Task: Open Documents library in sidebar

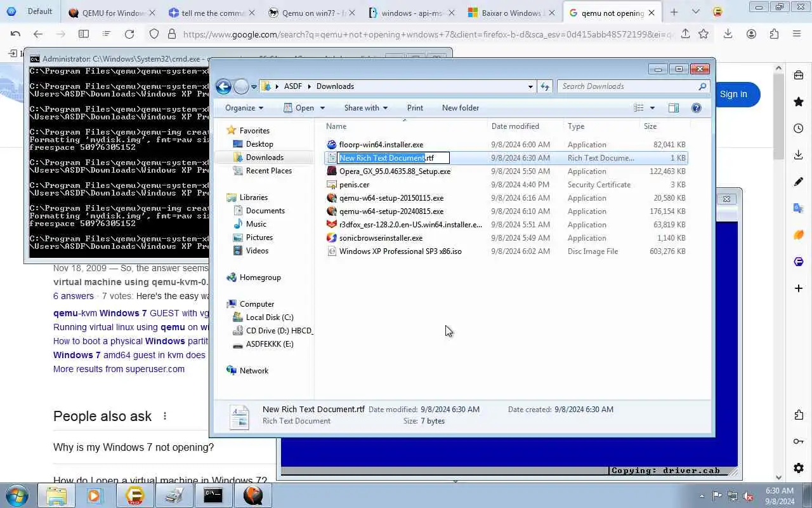Action: [x=265, y=211]
